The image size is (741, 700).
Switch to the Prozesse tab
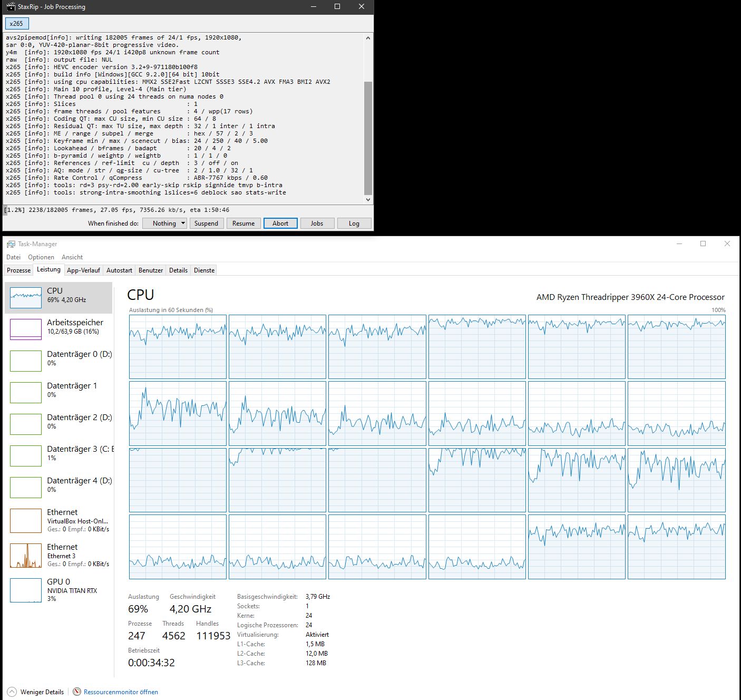click(18, 270)
